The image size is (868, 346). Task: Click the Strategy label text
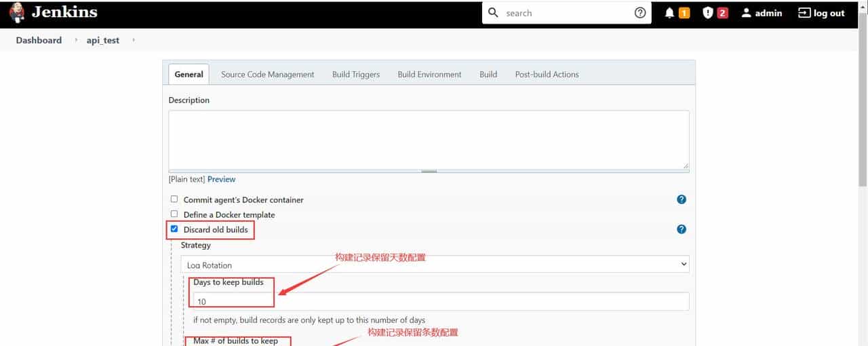[x=196, y=245]
